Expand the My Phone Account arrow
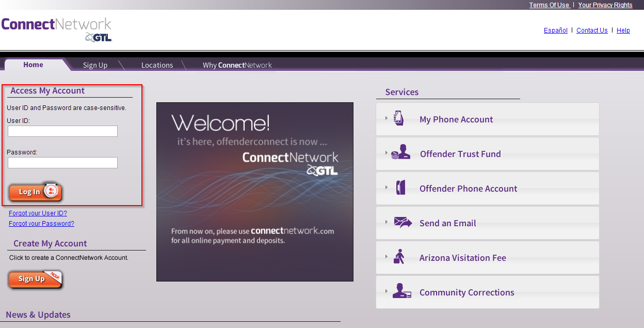Viewport: 644px width, 328px height. pos(386,118)
